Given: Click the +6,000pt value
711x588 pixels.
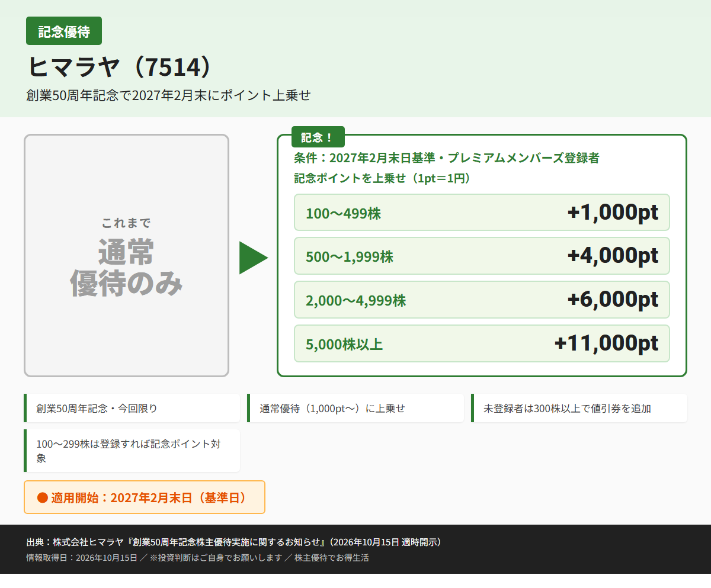Looking at the screenshot, I should tap(613, 300).
